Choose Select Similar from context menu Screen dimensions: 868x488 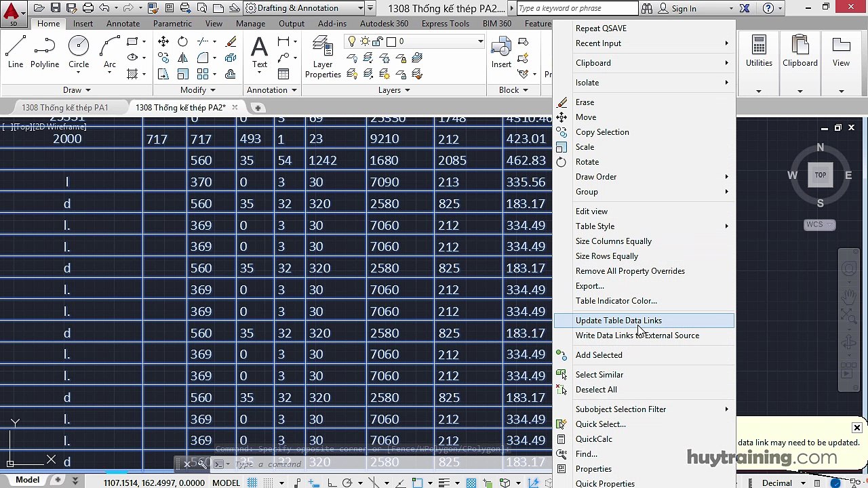(644, 375)
